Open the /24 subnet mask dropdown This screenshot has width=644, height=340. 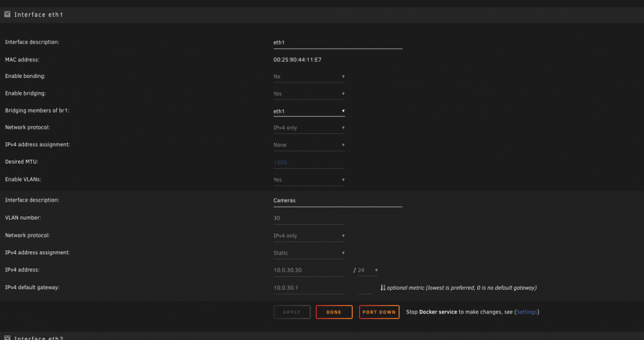[368, 270]
